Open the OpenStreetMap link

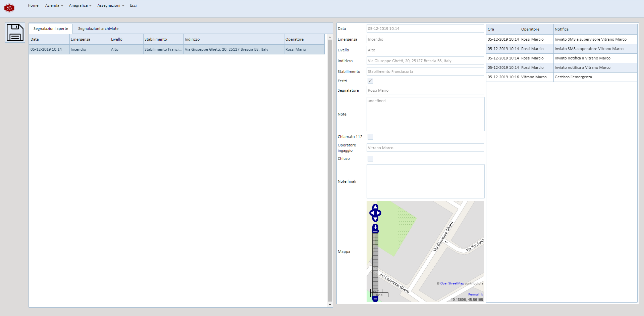(x=452, y=283)
